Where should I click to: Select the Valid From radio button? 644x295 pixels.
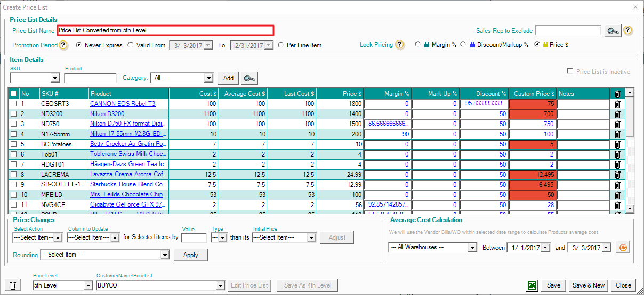131,45
